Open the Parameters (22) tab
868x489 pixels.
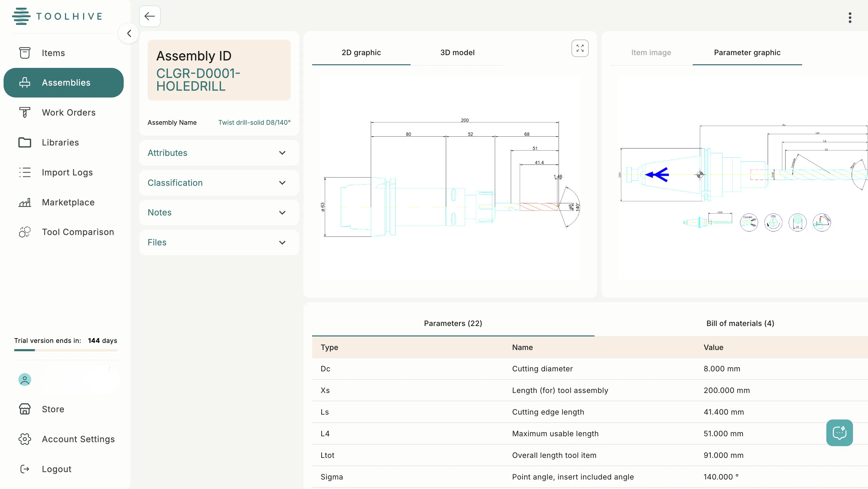[x=453, y=323]
